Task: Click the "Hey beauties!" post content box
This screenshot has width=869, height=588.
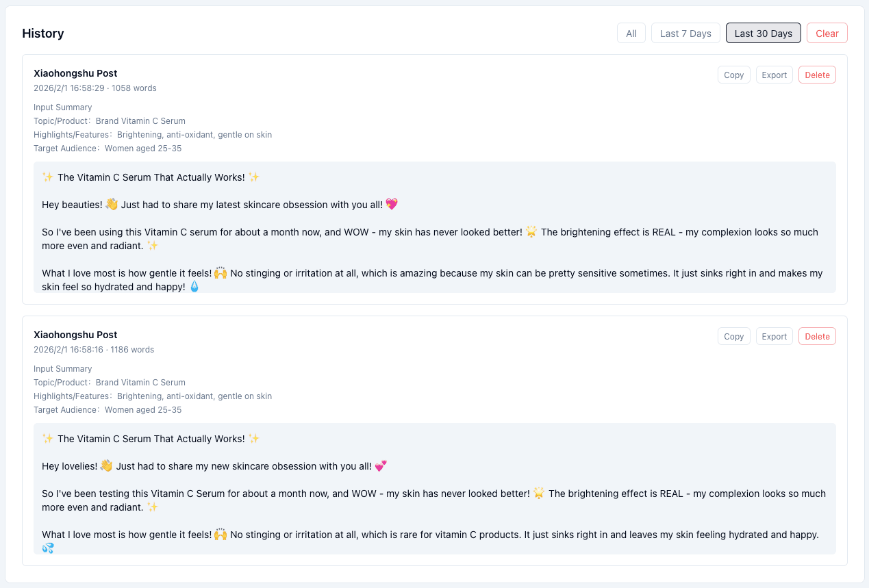Action: pos(434,227)
